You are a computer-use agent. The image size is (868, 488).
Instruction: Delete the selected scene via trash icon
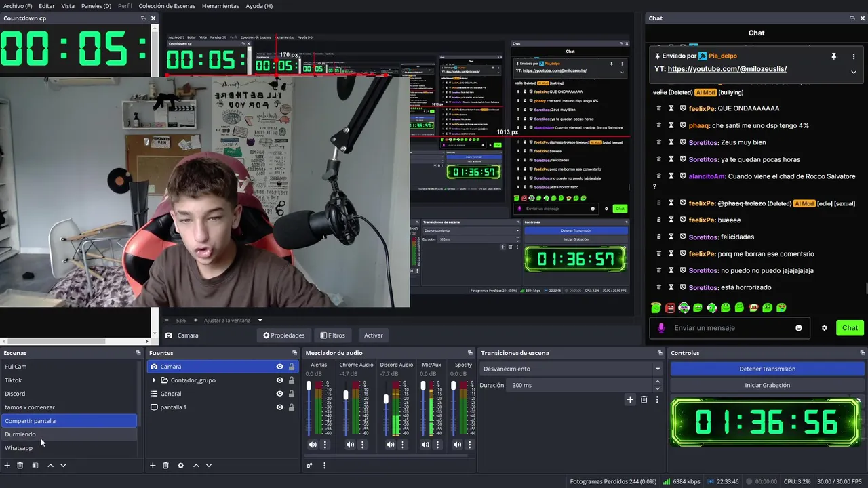point(20,466)
